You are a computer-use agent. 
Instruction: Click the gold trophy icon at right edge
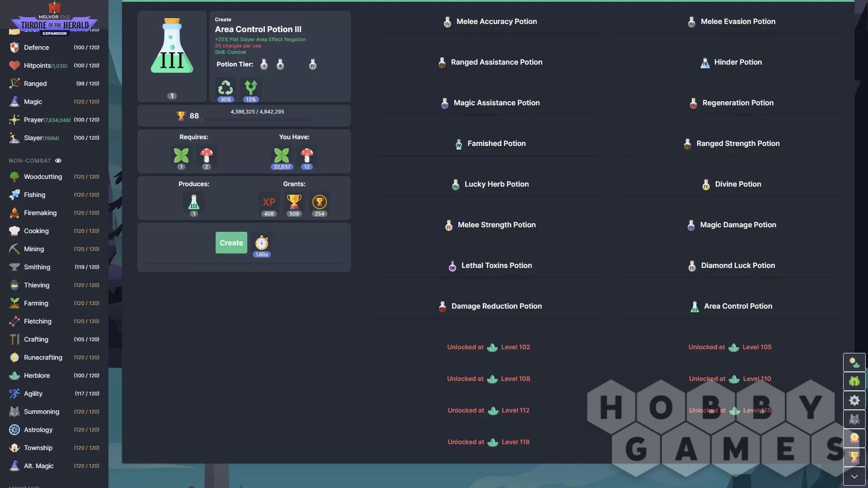(x=854, y=457)
